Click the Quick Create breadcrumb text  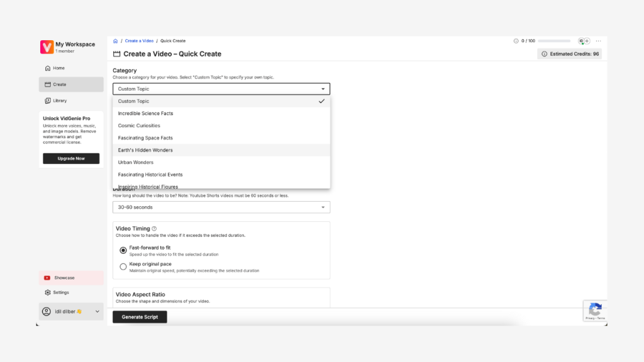point(173,41)
